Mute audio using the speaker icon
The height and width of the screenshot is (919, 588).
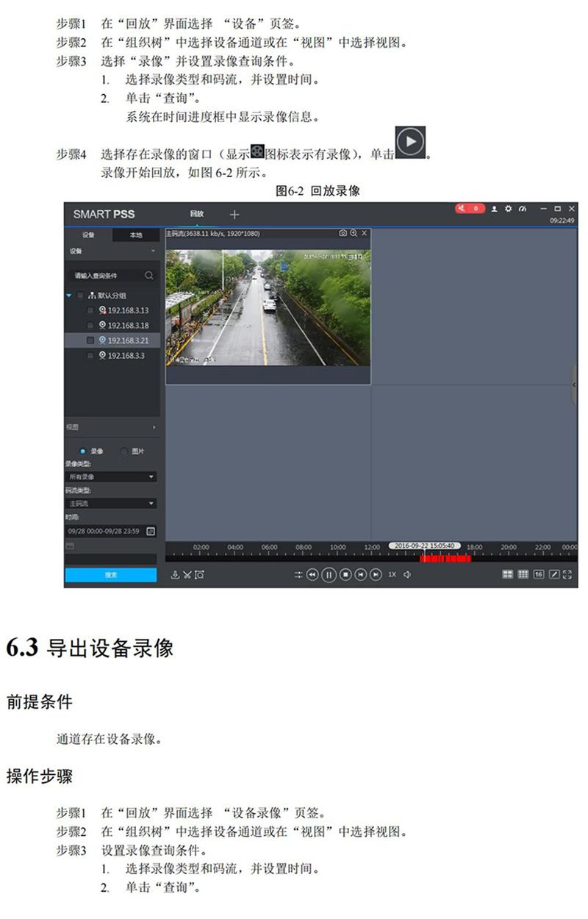coord(407,574)
